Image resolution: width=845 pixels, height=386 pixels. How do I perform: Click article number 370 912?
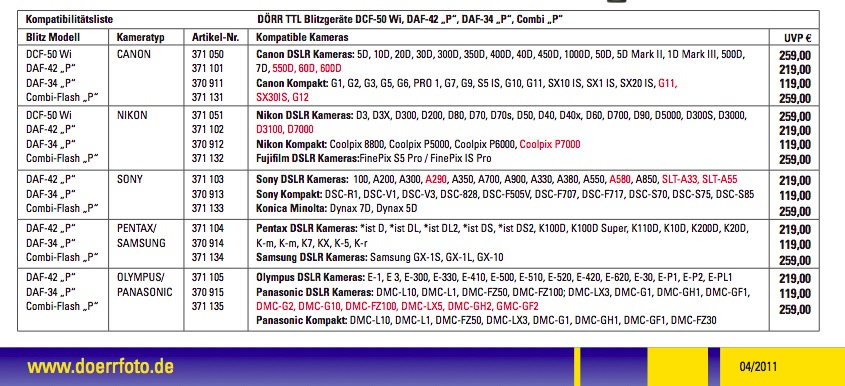[x=207, y=144]
